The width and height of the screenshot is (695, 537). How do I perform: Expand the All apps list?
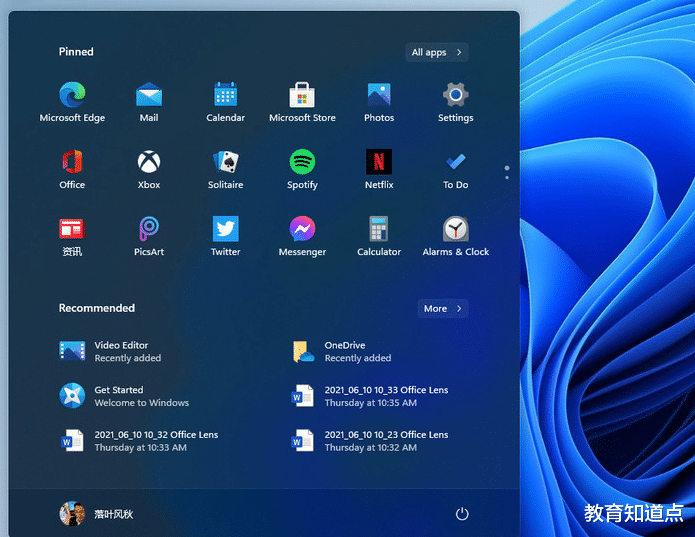437,52
